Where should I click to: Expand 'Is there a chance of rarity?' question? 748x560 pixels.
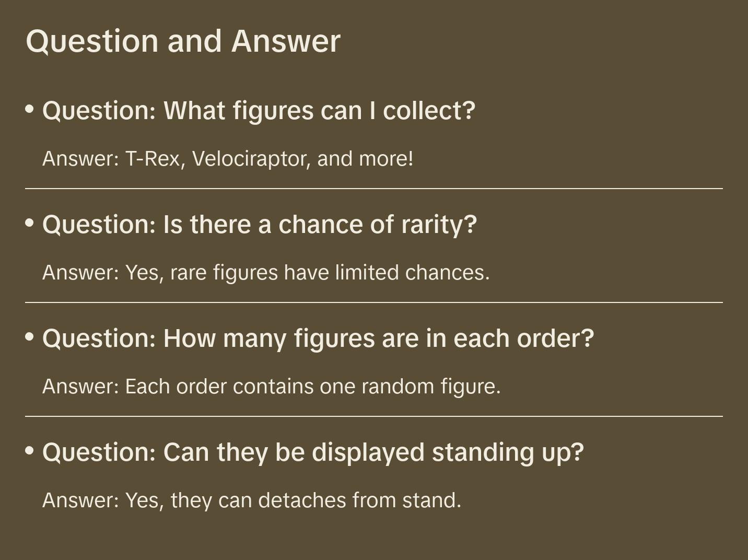tap(260, 225)
